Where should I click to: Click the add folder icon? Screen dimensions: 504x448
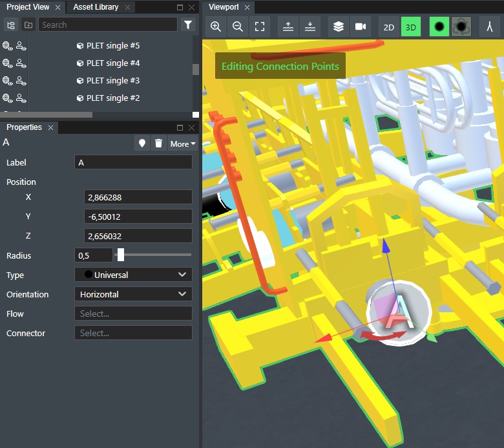click(28, 25)
